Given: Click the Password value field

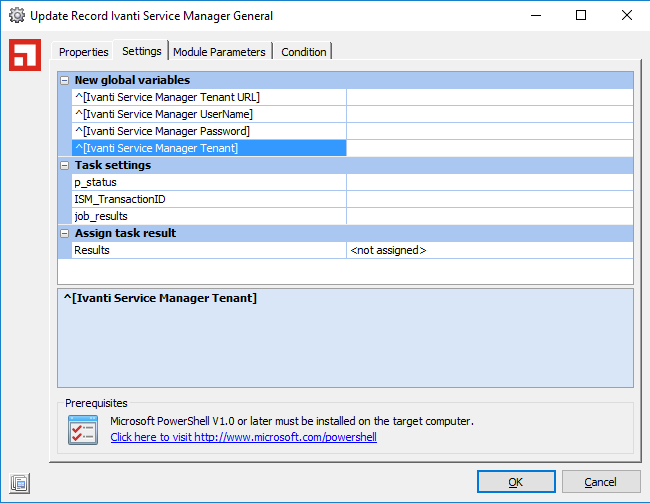Looking at the screenshot, I should (490, 131).
